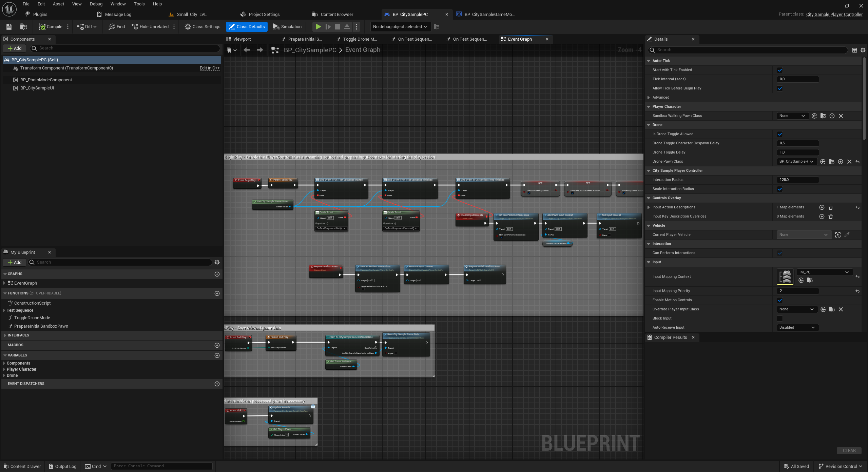Click Class Defaults button
This screenshot has height=472, width=868.
[x=247, y=27]
